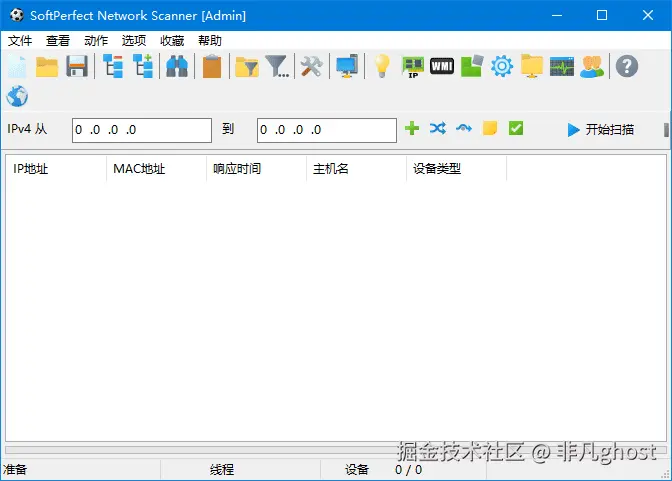Click the IPv4 从 label
The image size is (672, 481).
tap(27, 129)
